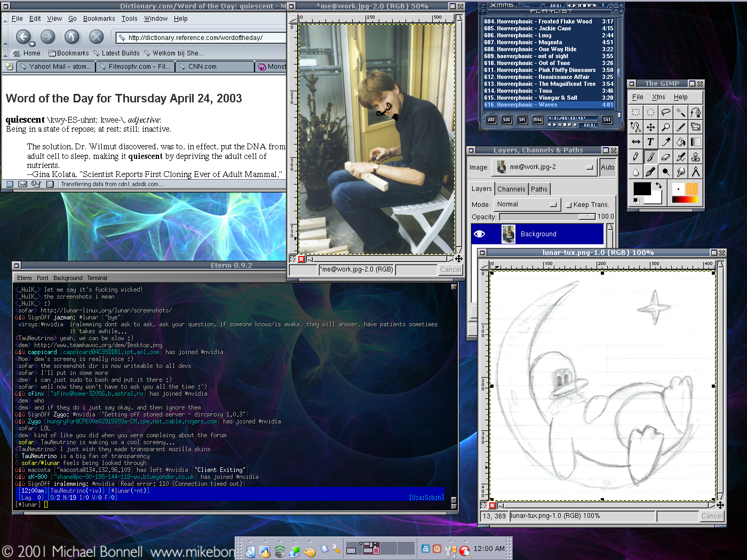
Task: Swap foreground and background colors arrow
Action: pyautogui.click(x=658, y=185)
